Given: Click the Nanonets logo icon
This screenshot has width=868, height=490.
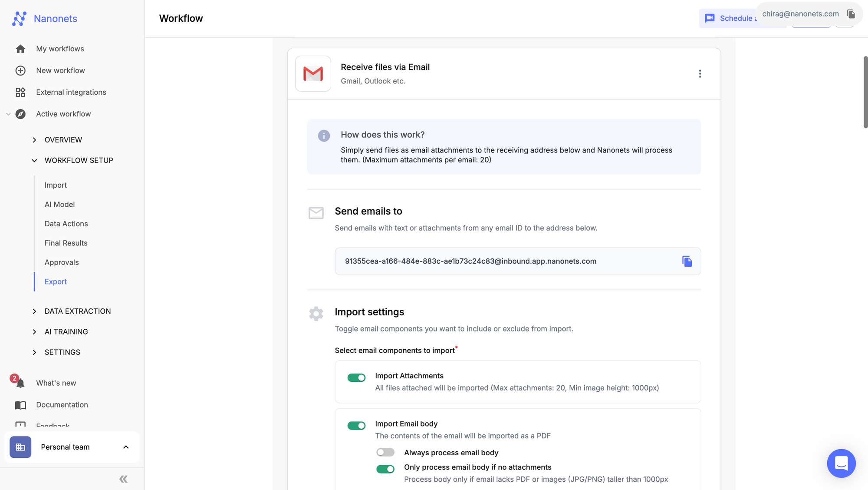Looking at the screenshot, I should [20, 19].
